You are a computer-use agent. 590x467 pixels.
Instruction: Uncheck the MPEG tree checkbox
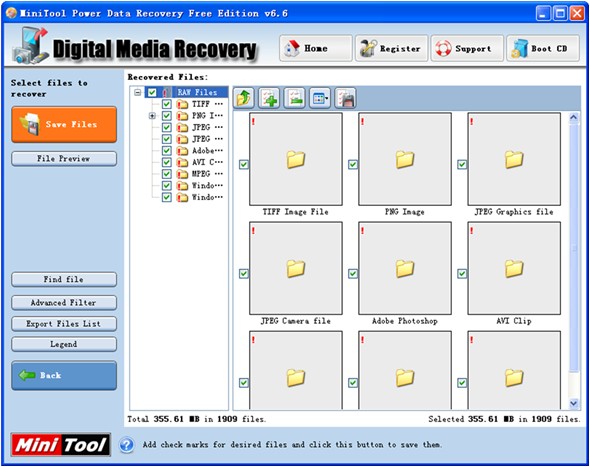point(167,174)
